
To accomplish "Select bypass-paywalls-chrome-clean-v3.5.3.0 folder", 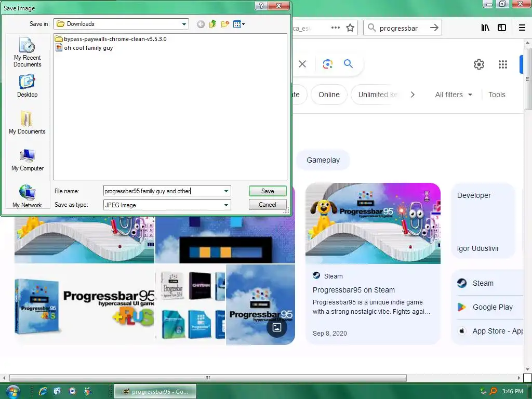I will [111, 39].
